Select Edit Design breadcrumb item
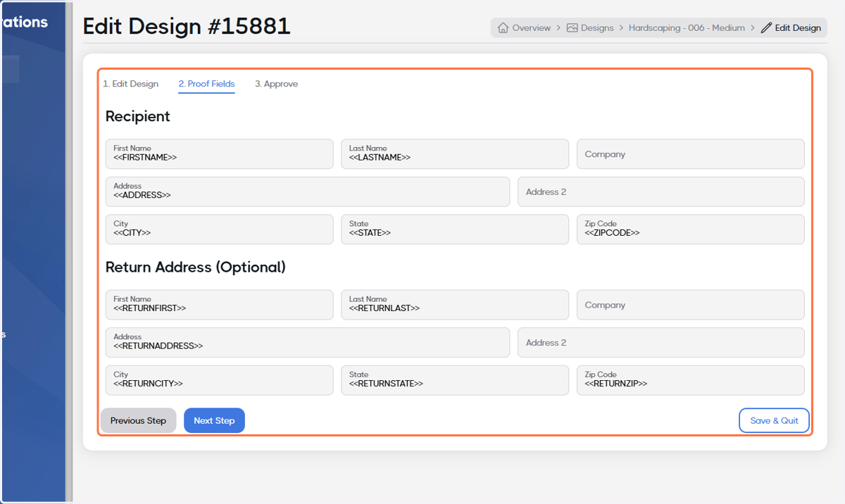Image resolution: width=845 pixels, height=504 pixels. click(x=798, y=28)
